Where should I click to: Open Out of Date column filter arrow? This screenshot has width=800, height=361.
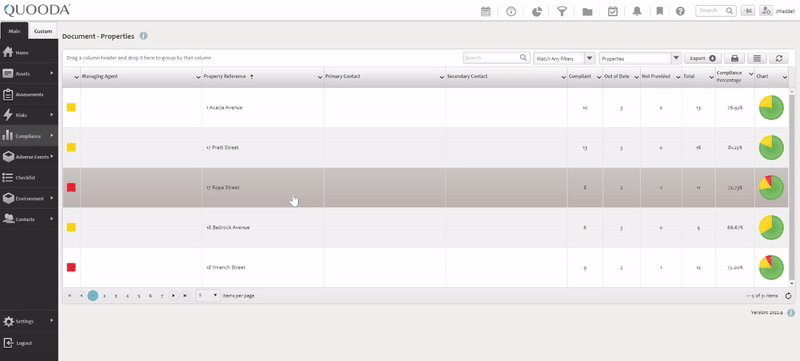(636, 77)
